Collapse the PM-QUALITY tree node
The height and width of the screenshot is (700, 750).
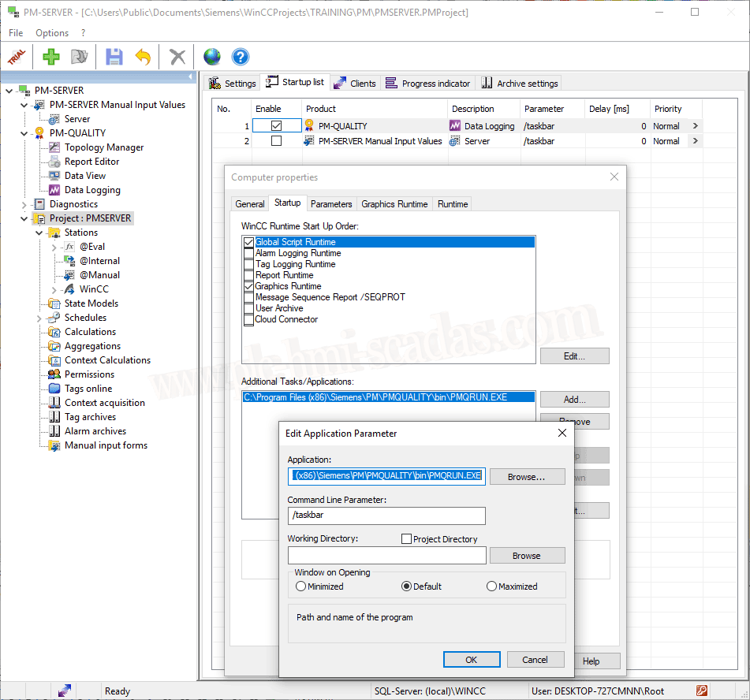tap(24, 133)
